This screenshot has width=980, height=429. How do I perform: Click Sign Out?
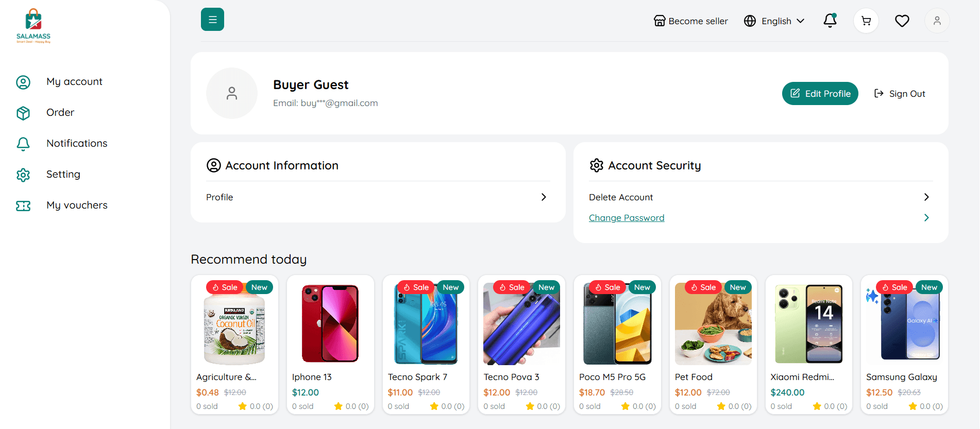(x=900, y=94)
